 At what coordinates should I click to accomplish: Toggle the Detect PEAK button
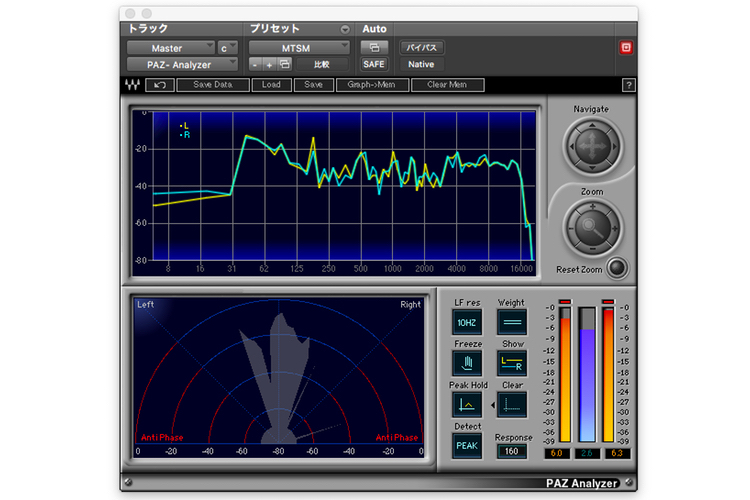(467, 446)
